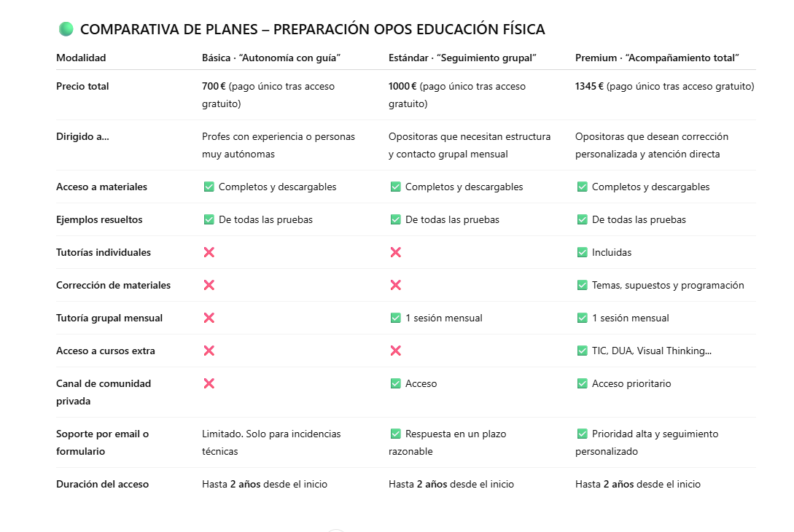Click the red X for Estándar tutorías individuales
The width and height of the screenshot is (794, 532).
[x=395, y=252]
